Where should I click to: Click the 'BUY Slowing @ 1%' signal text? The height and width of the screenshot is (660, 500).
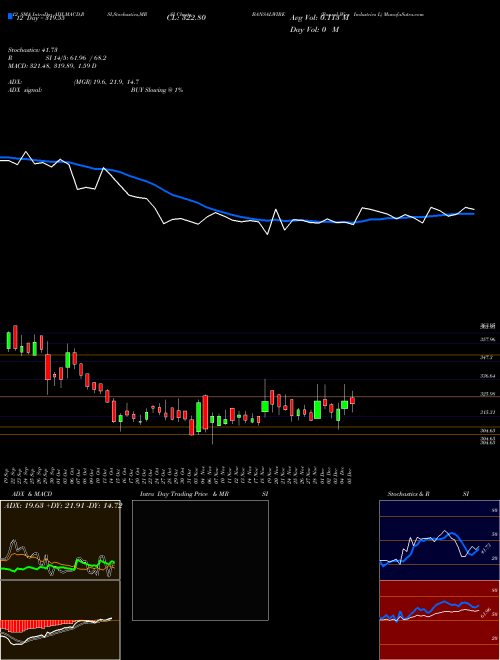click(157, 90)
